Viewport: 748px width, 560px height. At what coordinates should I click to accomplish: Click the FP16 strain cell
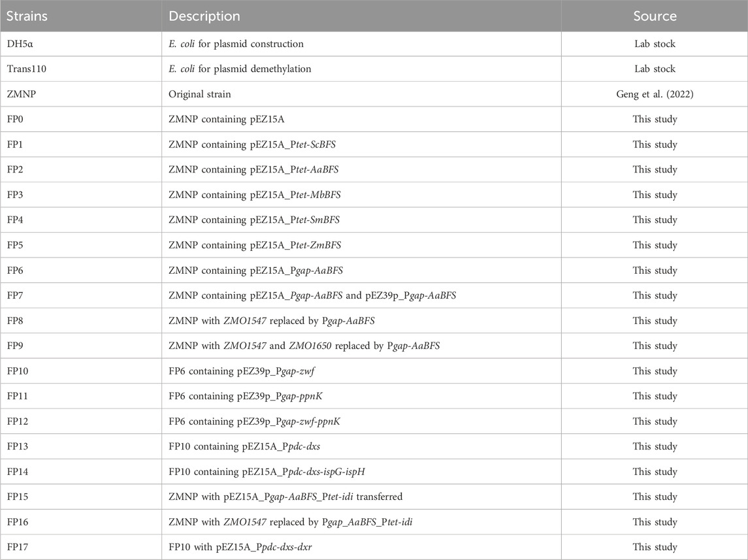(x=80, y=522)
